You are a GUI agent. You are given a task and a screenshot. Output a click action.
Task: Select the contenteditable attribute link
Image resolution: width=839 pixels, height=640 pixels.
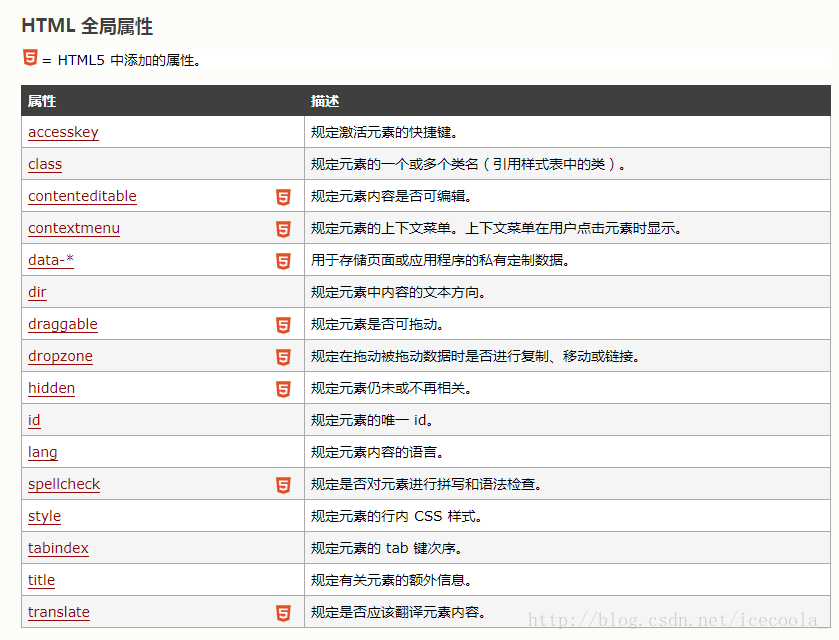coord(81,196)
